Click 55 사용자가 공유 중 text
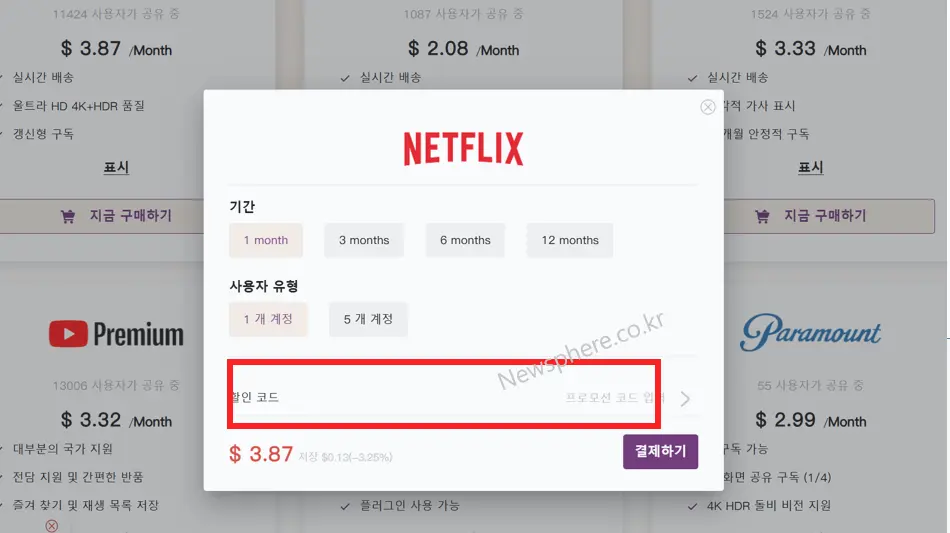This screenshot has height=533, width=950. click(x=811, y=385)
